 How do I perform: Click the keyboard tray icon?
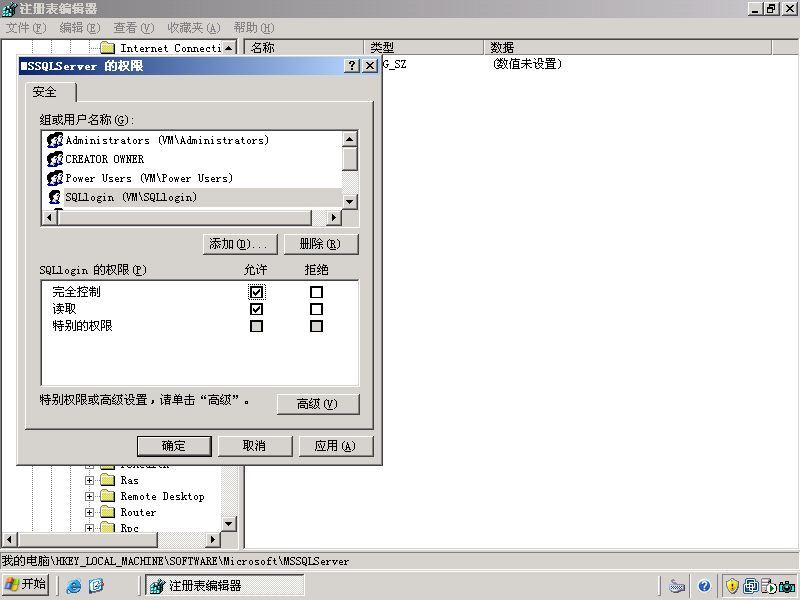tap(677, 586)
